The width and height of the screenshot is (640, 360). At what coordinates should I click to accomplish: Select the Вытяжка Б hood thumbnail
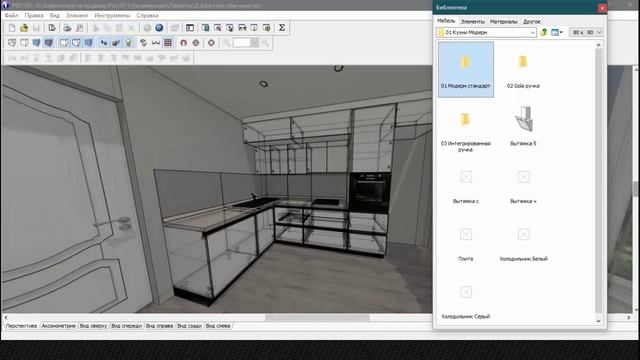523,126
